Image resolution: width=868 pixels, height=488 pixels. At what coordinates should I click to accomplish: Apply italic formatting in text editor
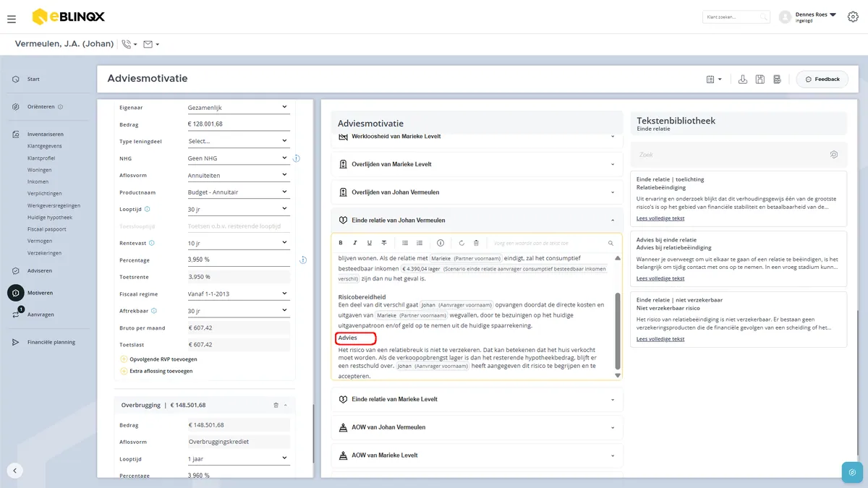355,243
